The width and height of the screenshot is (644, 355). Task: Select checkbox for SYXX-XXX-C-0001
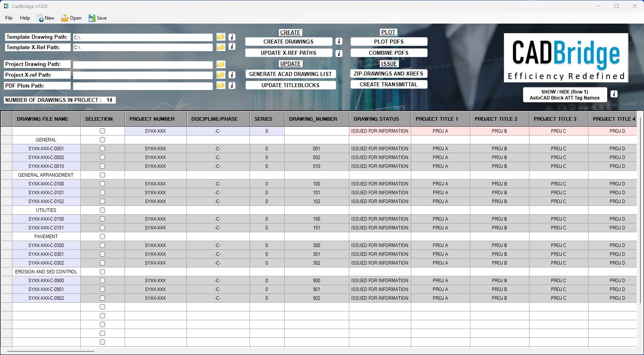(x=102, y=149)
